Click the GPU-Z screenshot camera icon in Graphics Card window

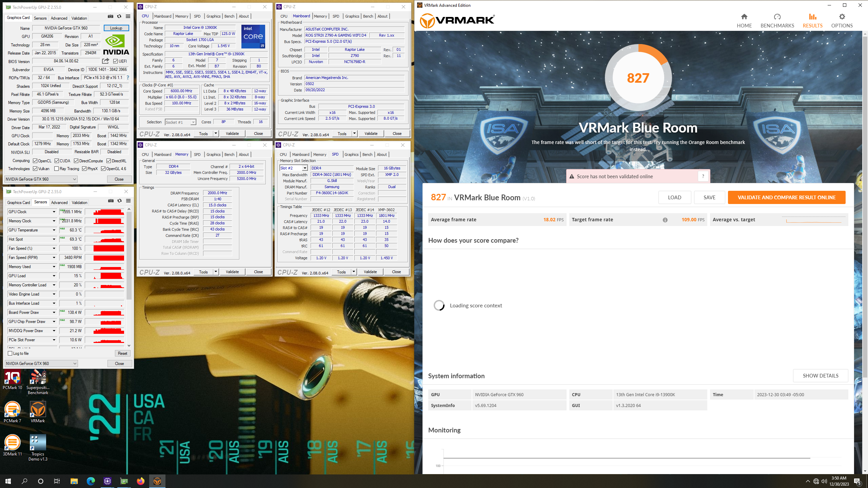(x=111, y=16)
